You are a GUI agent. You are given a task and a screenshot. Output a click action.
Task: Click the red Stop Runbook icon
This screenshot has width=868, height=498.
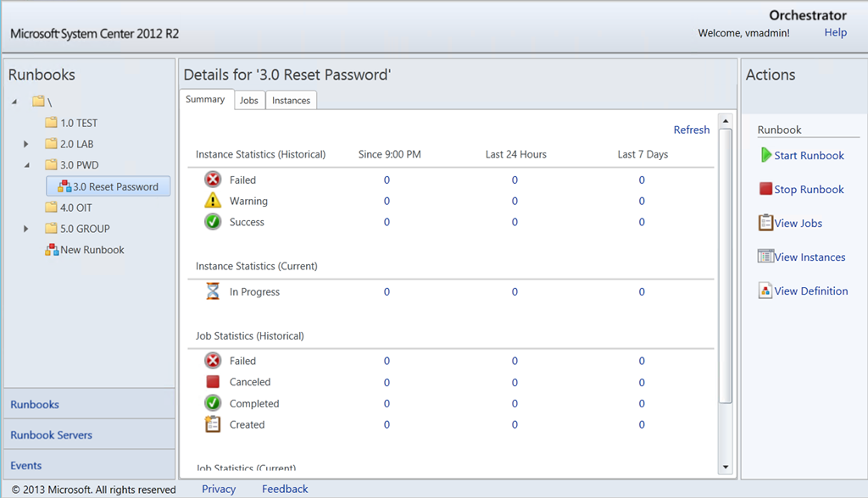click(x=765, y=189)
